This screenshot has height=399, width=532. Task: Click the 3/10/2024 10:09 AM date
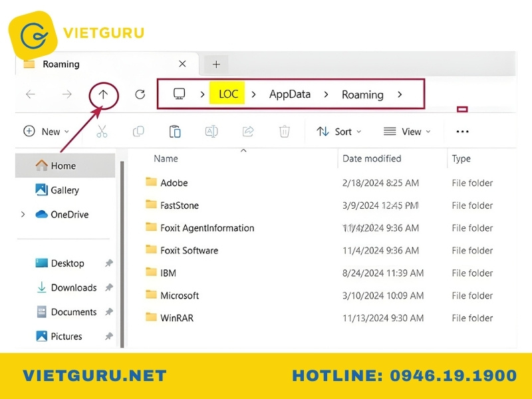point(383,295)
